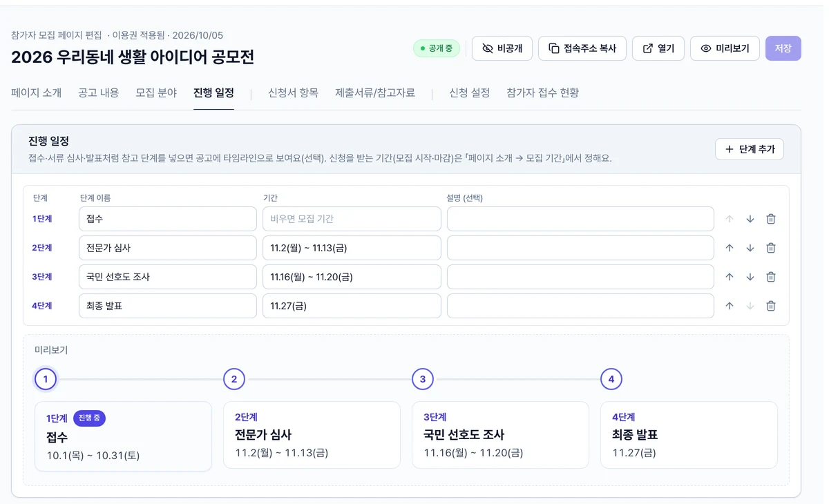
Task: Save changes with 저장 button
Action: [783, 48]
